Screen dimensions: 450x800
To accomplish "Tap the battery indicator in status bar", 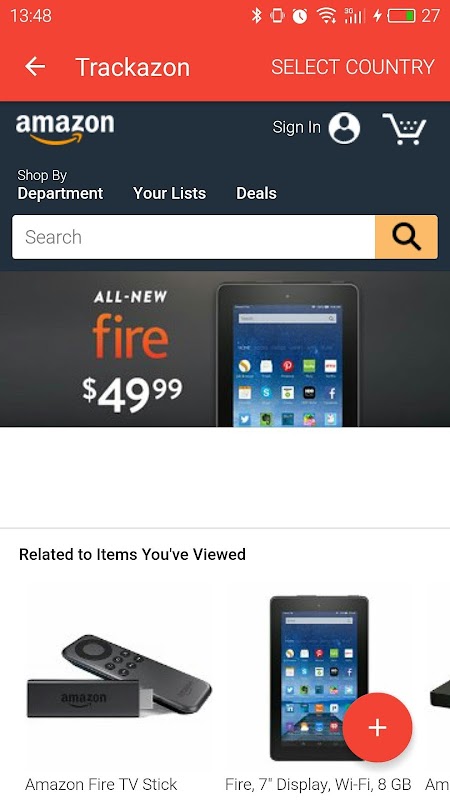I will [x=402, y=16].
